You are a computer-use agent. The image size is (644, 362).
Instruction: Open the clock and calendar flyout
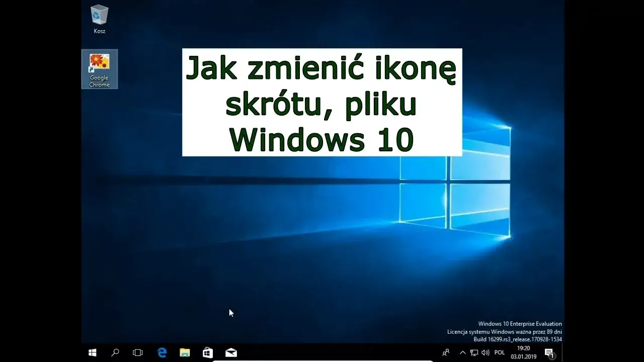(x=522, y=352)
